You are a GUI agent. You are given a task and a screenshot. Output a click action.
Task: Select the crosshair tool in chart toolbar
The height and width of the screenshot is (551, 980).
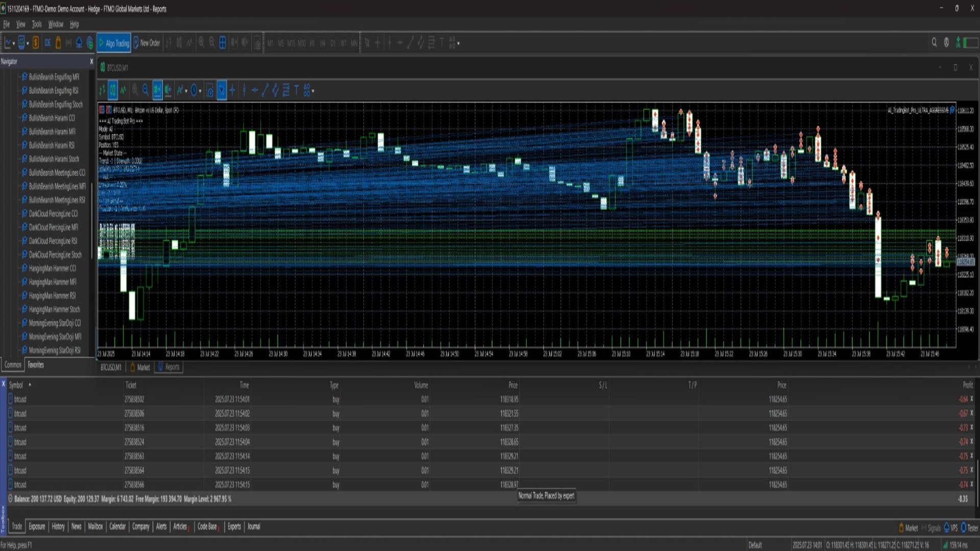click(233, 91)
